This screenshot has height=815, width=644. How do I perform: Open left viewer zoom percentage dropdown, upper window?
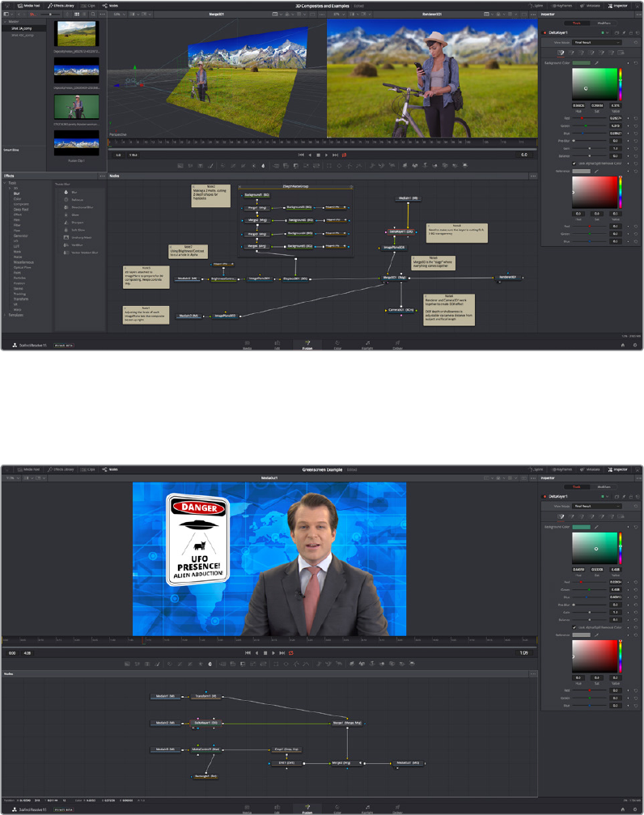pyautogui.click(x=119, y=14)
